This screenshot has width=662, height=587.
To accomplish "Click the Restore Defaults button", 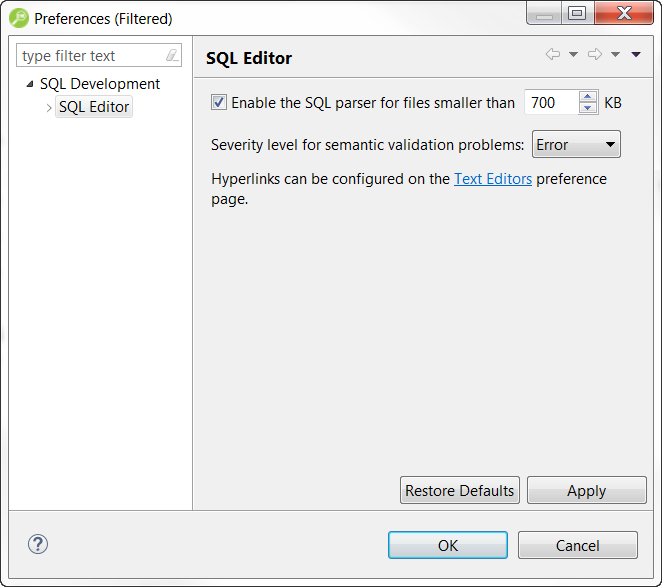I will point(460,490).
